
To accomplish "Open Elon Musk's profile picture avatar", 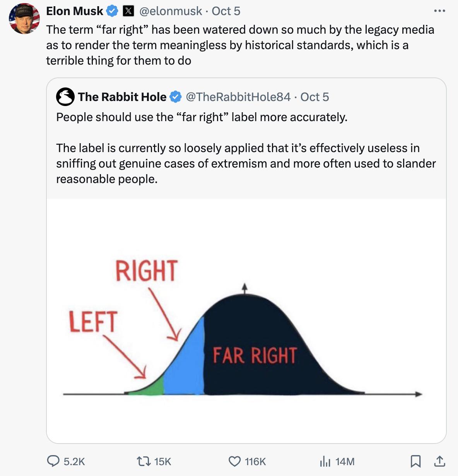I will pos(24,19).
